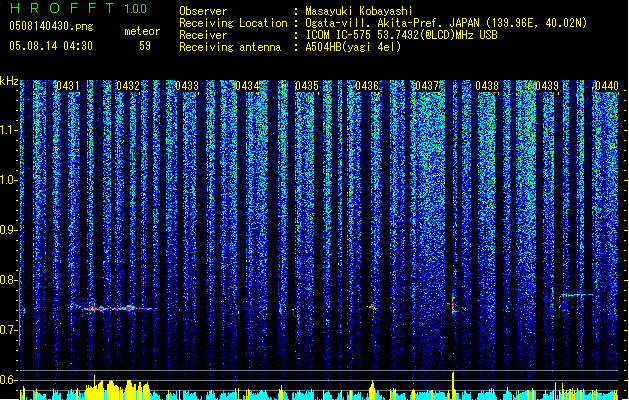Click the 0438 time marker
The width and height of the screenshot is (629, 400).
(x=487, y=86)
